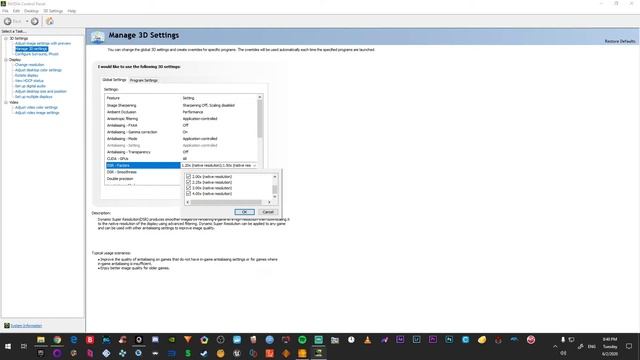Open Set up multiple displays page
Viewport: 640px width, 360px height.
tap(33, 97)
